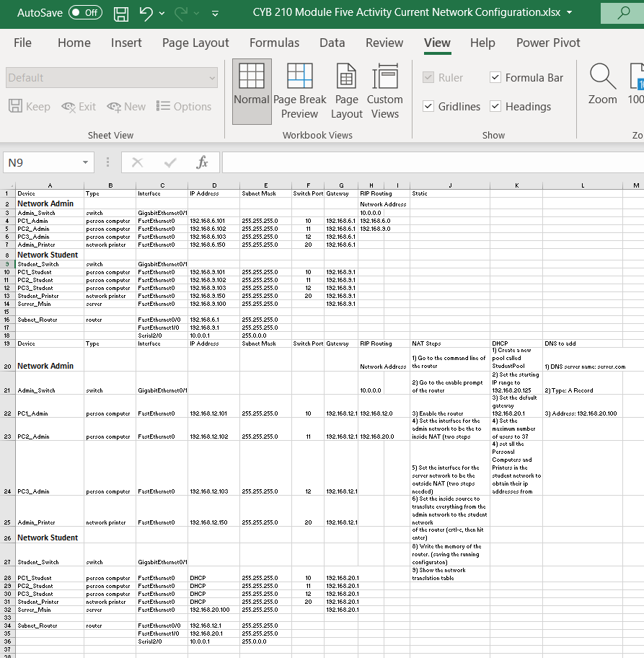
Task: Open the Data tab
Action: coord(332,43)
